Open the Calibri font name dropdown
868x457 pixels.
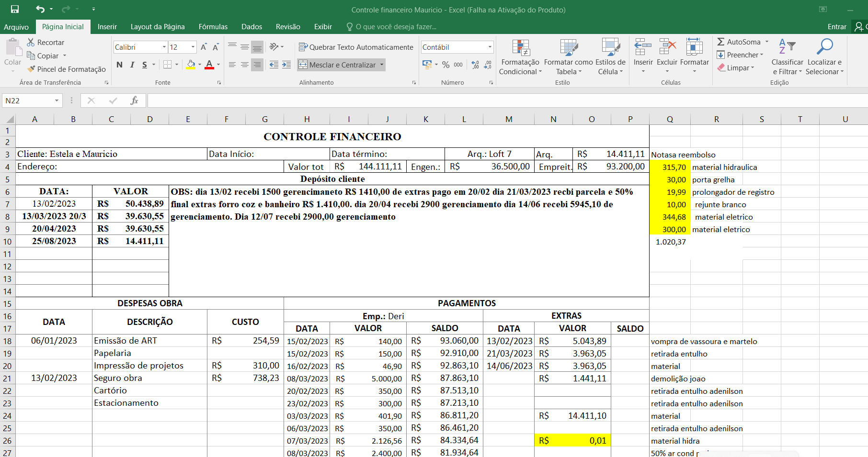coord(164,47)
